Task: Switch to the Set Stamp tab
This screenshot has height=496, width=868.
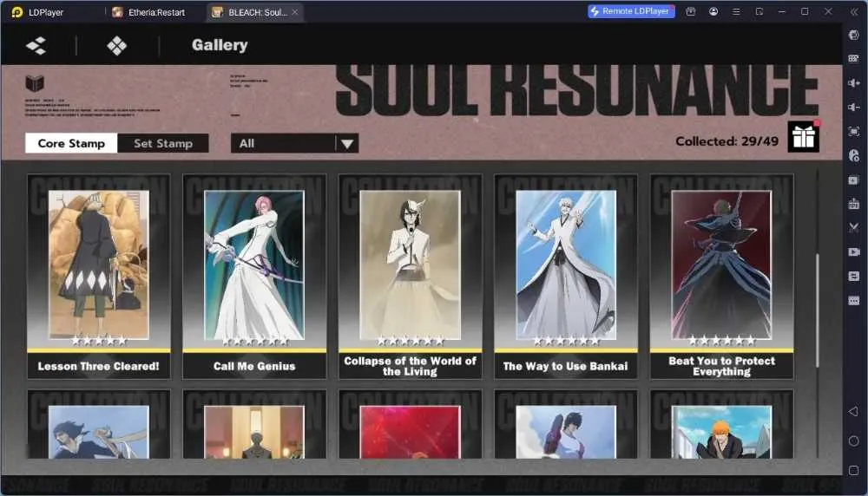Action: tap(163, 143)
